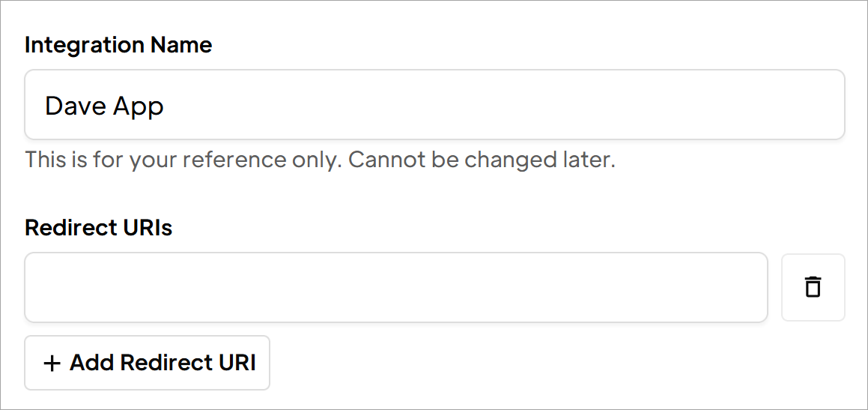This screenshot has width=868, height=410.
Task: Focus the Integration Name input field
Action: 434,105
